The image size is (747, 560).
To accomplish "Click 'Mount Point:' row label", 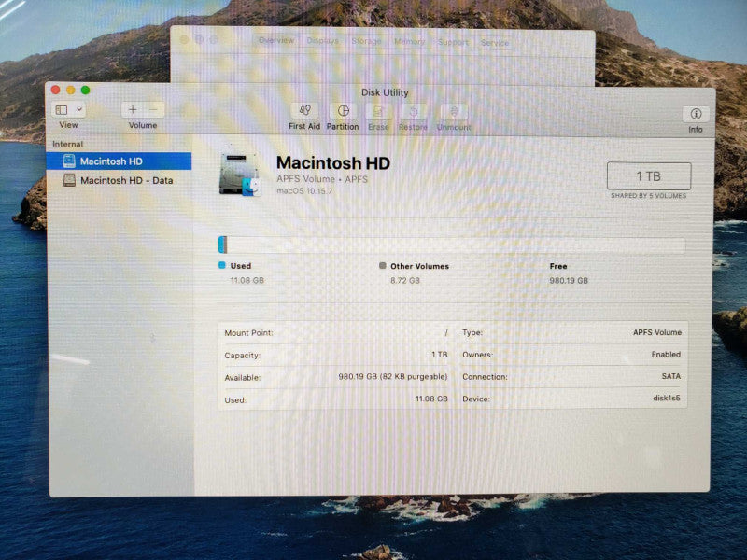I will [248, 333].
